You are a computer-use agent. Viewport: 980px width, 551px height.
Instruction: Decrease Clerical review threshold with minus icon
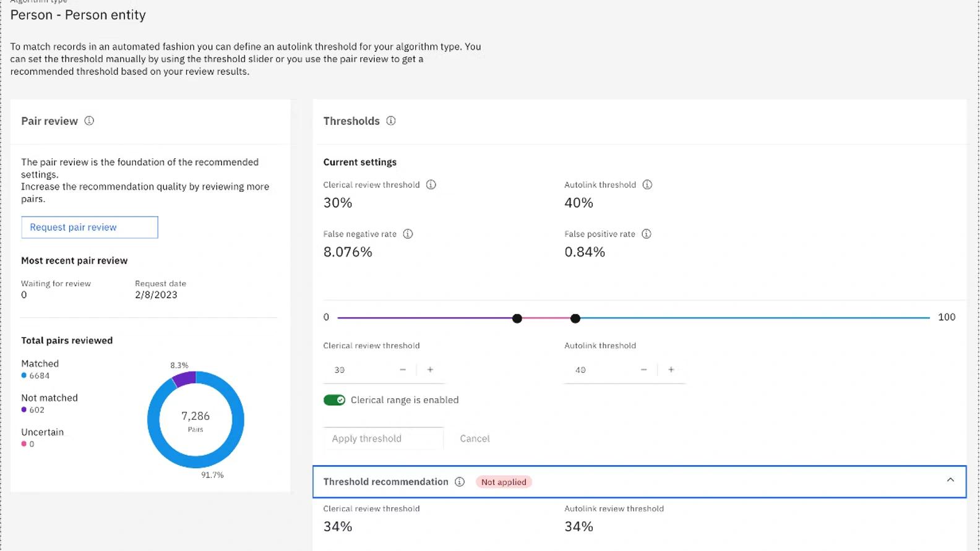(x=403, y=370)
